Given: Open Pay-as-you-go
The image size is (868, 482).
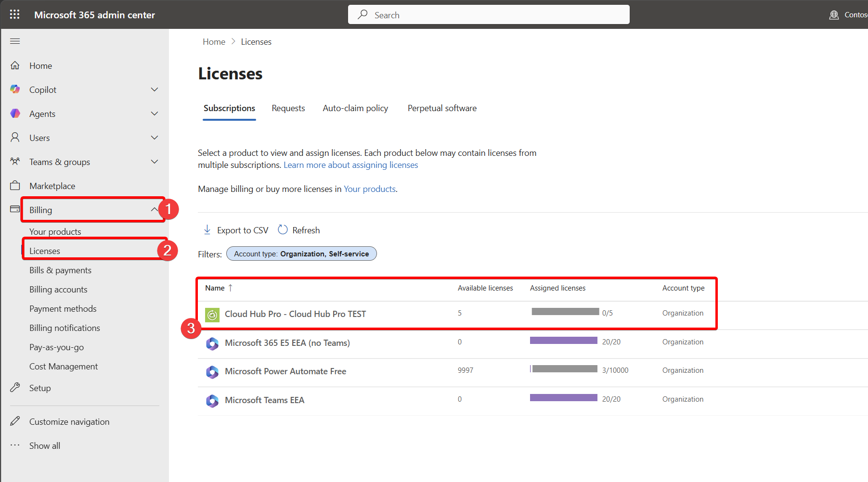Looking at the screenshot, I should pyautogui.click(x=56, y=347).
